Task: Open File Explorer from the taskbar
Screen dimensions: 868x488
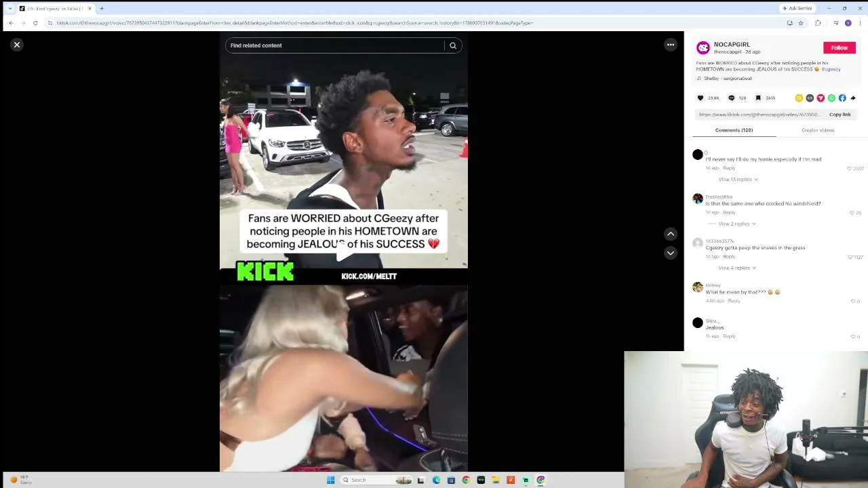Action: pyautogui.click(x=496, y=480)
